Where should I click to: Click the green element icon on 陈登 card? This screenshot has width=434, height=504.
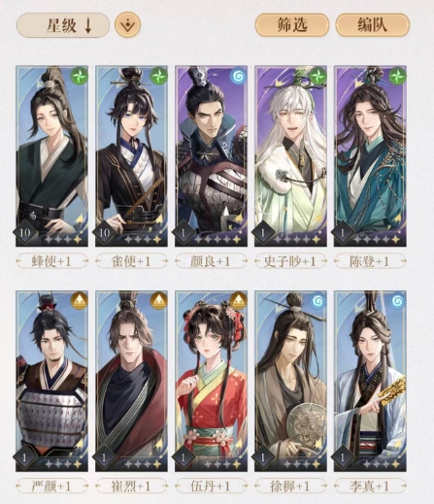(398, 77)
